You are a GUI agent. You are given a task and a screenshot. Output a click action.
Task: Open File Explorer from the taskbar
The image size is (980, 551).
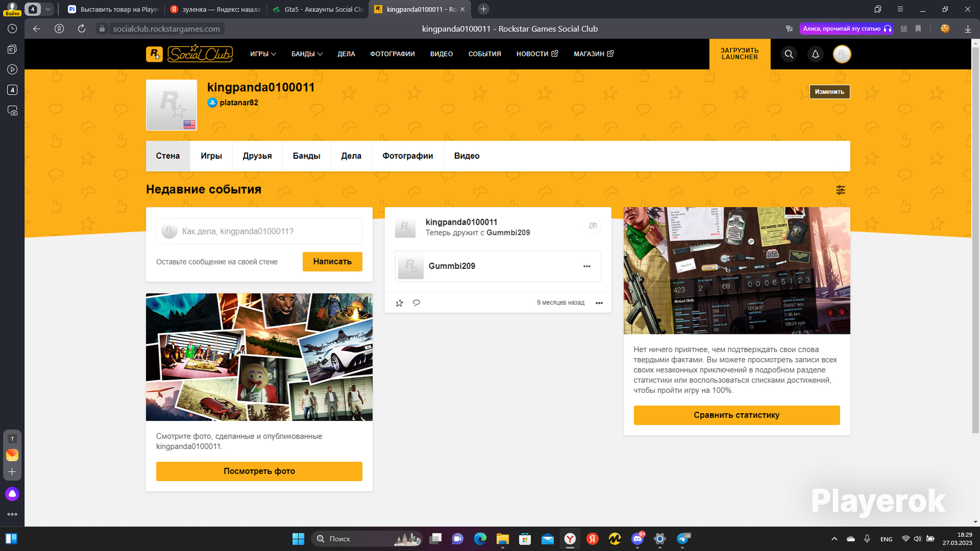point(502,539)
